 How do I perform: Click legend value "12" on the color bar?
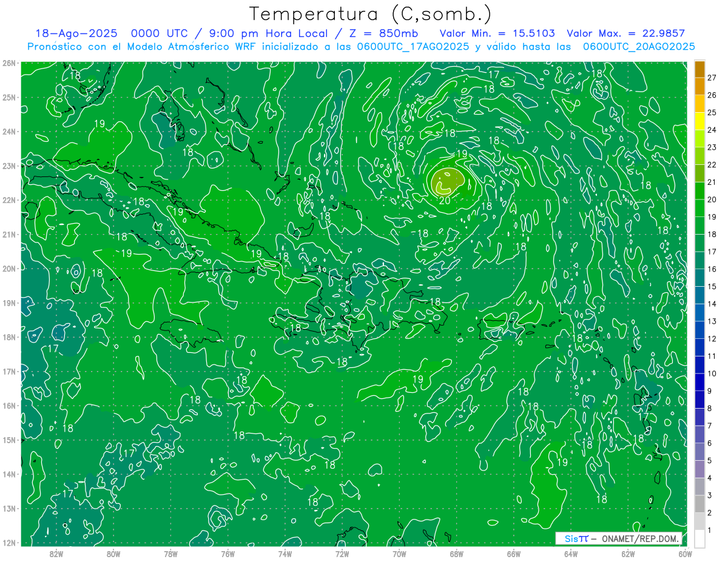point(712,339)
